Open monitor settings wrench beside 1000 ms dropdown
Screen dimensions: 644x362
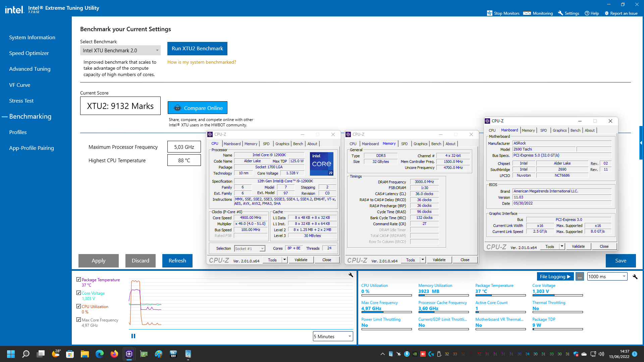635,277
